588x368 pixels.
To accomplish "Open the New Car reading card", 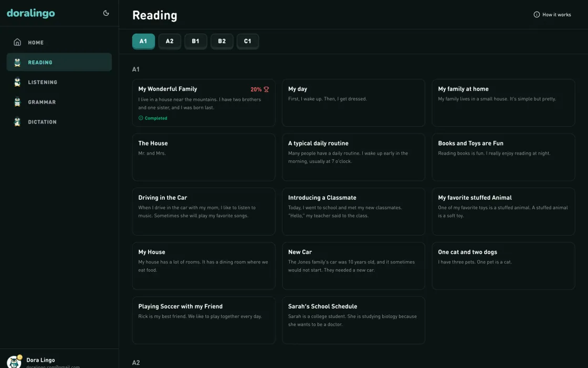I will point(353,266).
